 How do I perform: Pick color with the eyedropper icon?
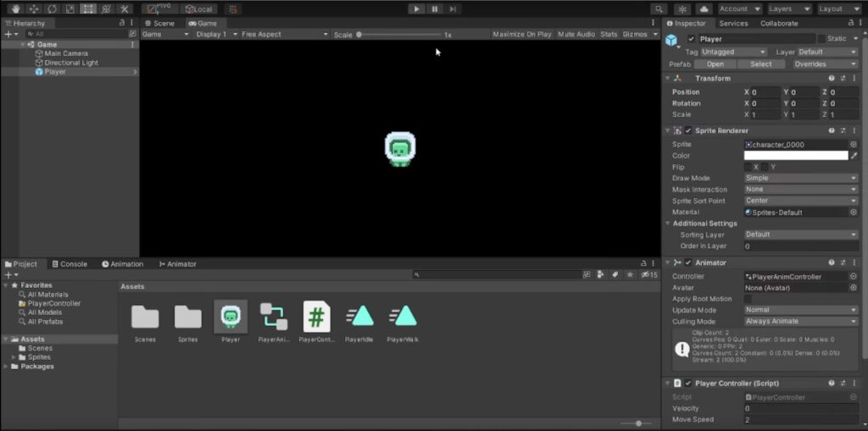854,156
